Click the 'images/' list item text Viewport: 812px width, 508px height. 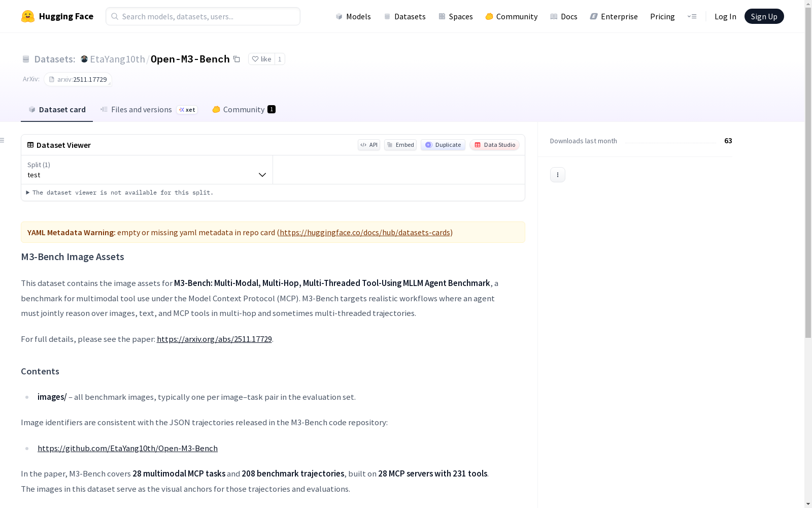point(52,397)
